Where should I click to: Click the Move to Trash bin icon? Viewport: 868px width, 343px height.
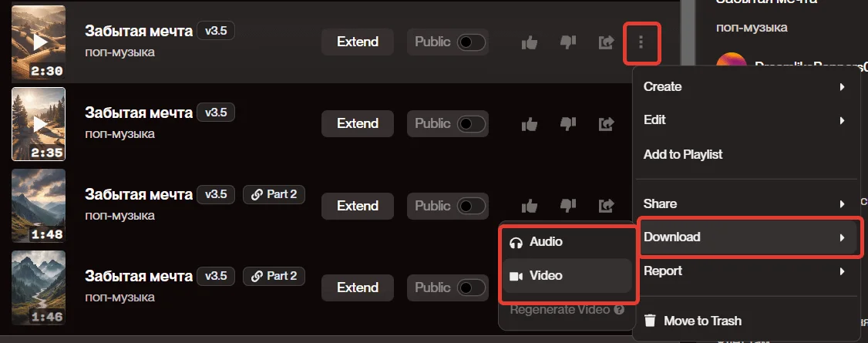coord(651,321)
